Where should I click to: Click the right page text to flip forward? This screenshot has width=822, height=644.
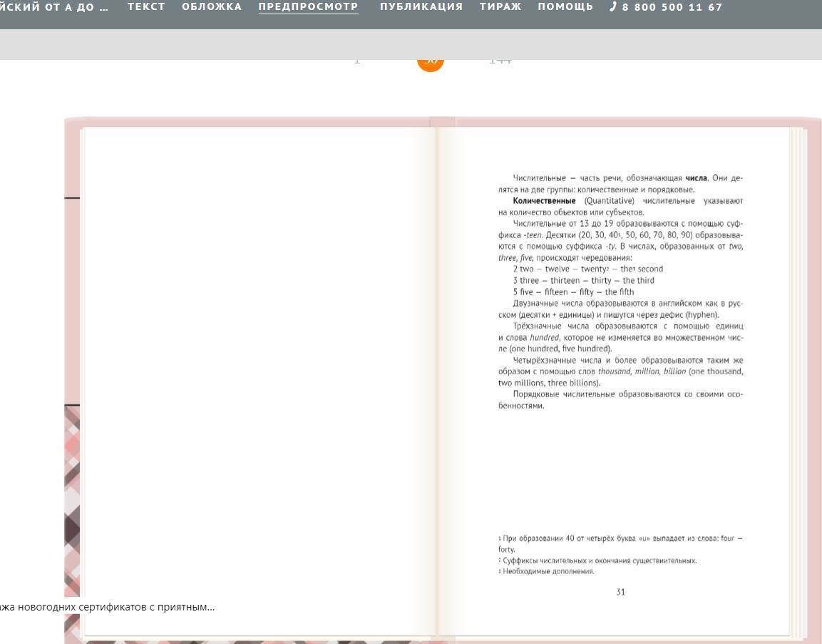point(620,292)
